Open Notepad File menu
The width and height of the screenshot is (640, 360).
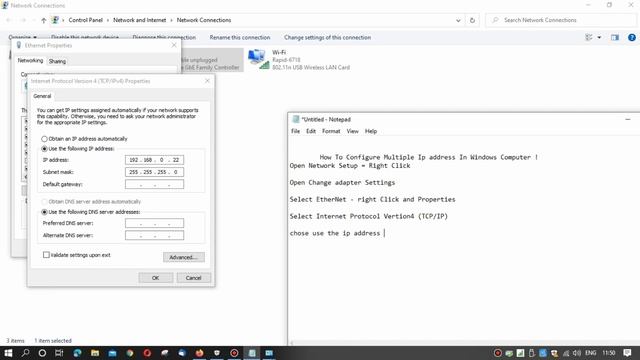coord(296,131)
